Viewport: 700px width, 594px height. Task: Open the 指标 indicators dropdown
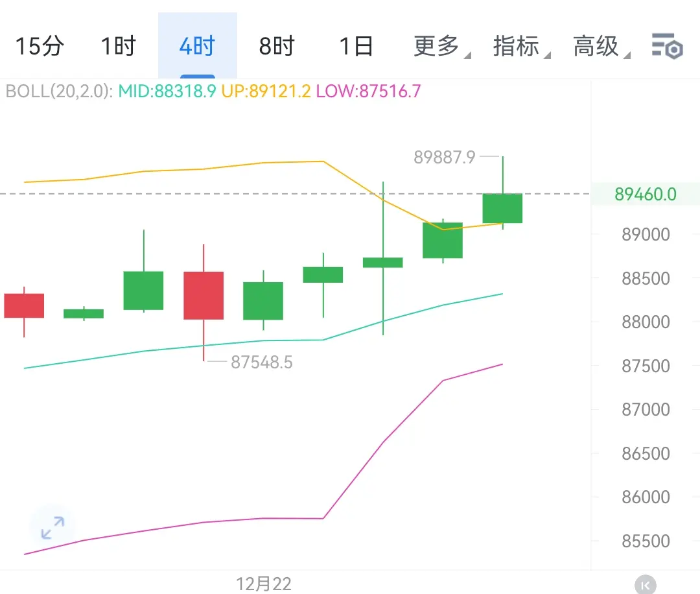pyautogui.click(x=521, y=46)
